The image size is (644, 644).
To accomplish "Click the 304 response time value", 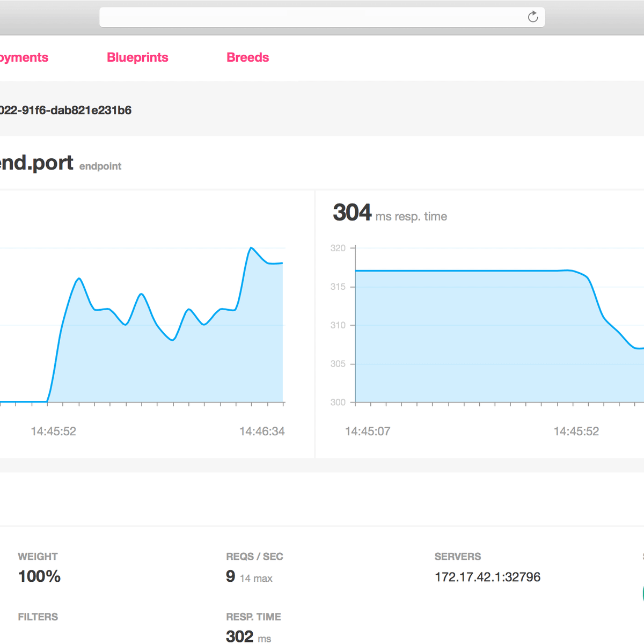I will click(352, 213).
